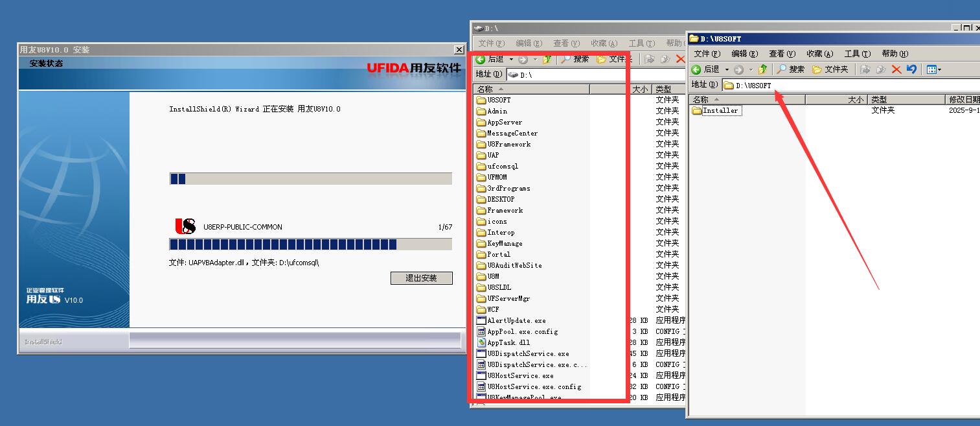Select the KeyManage folder name
The image size is (980, 426).
point(505,244)
